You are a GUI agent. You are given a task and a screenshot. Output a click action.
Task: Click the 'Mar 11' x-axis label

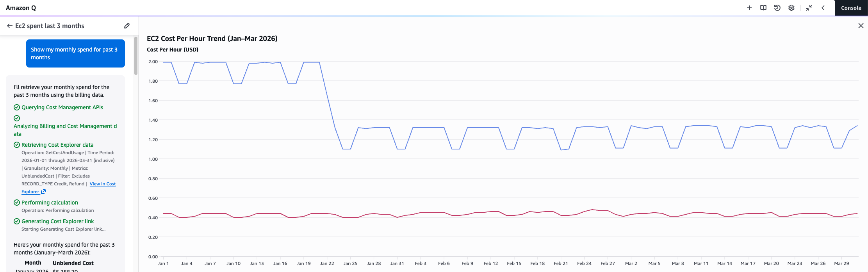[x=701, y=263]
